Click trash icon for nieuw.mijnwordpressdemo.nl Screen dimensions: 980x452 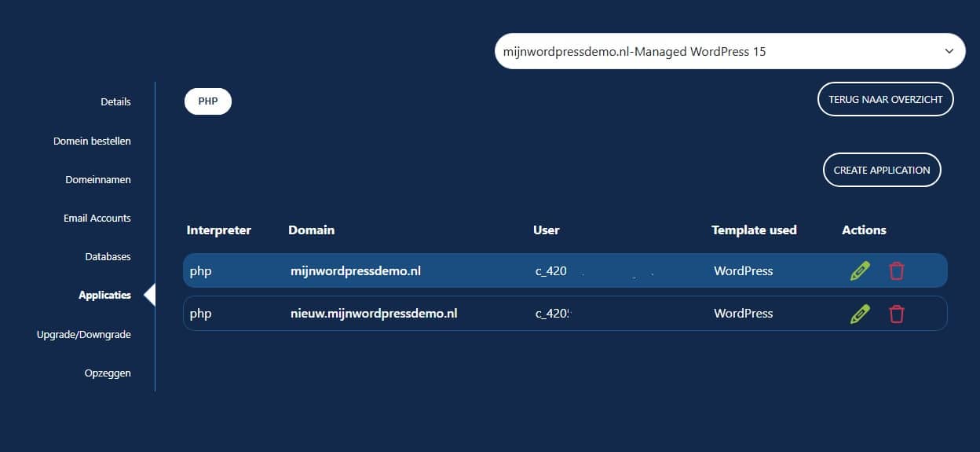(x=896, y=314)
